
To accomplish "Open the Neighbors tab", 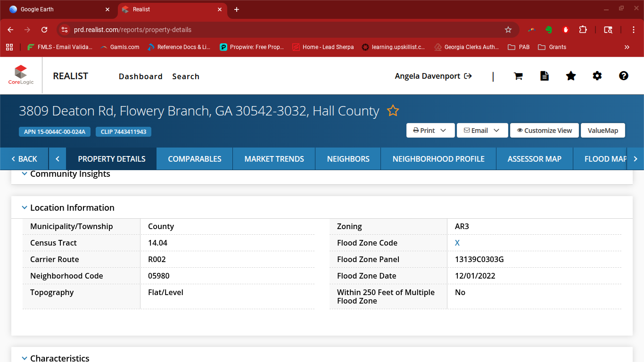I will click(x=348, y=159).
